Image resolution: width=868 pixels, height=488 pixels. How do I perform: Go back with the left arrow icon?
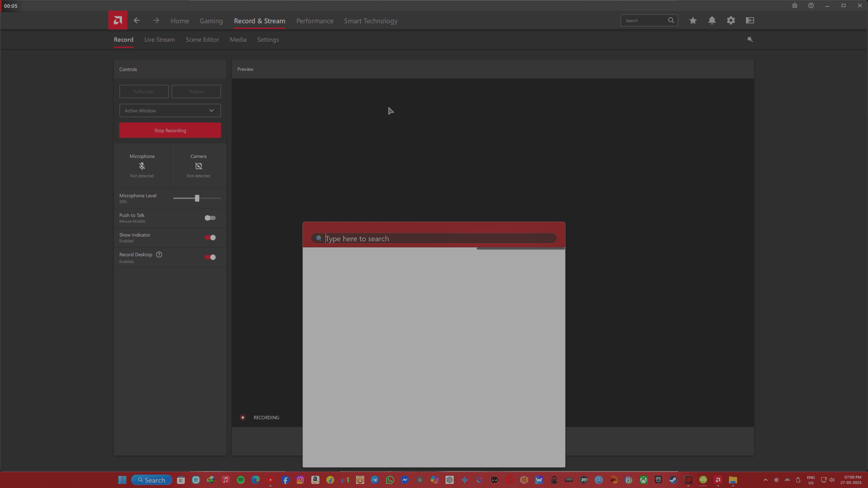(x=137, y=21)
